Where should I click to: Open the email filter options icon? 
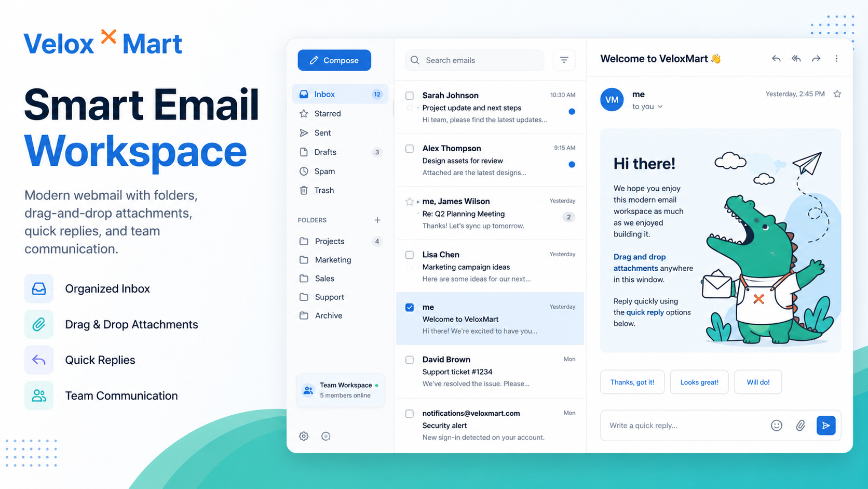pos(564,60)
